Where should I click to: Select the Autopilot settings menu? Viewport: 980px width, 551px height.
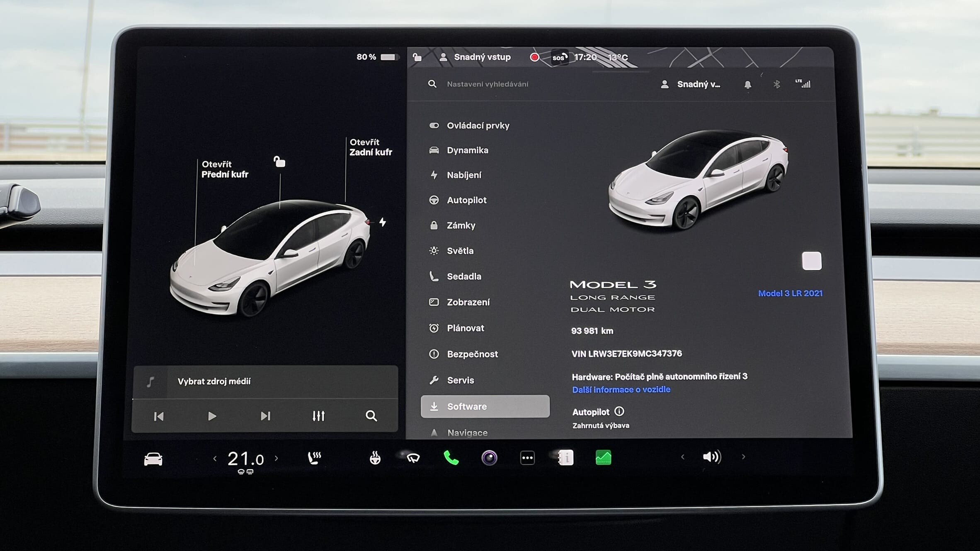click(466, 200)
